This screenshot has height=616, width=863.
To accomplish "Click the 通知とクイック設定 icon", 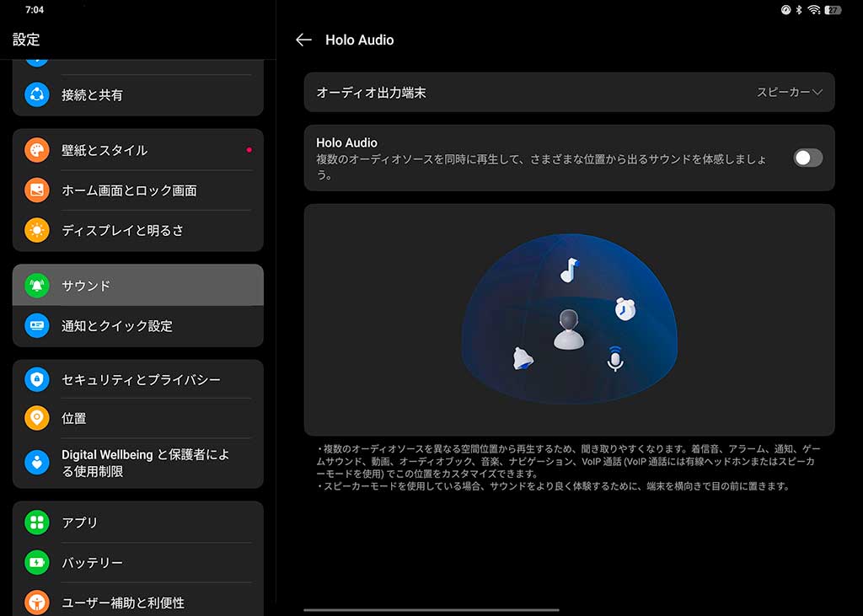I will (x=37, y=325).
